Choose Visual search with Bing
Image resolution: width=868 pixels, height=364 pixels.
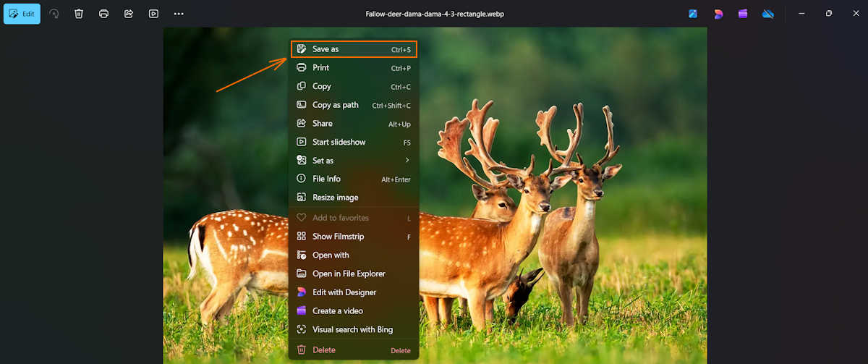click(354, 329)
